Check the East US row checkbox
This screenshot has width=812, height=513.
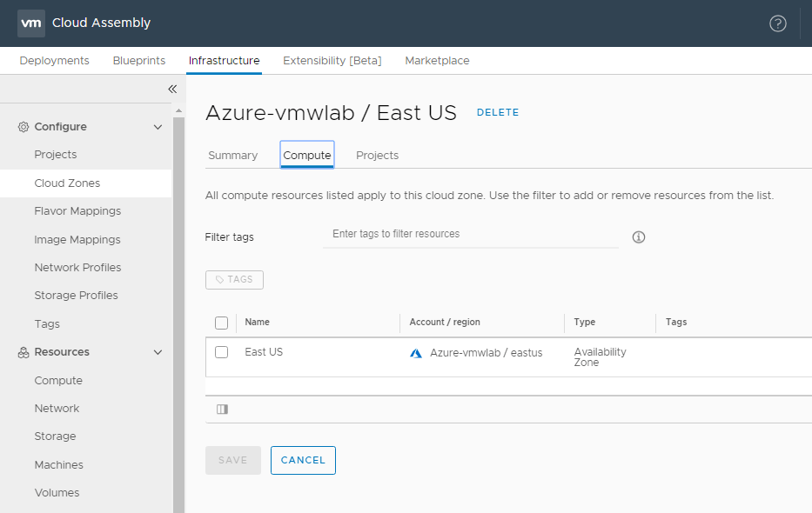coord(222,352)
